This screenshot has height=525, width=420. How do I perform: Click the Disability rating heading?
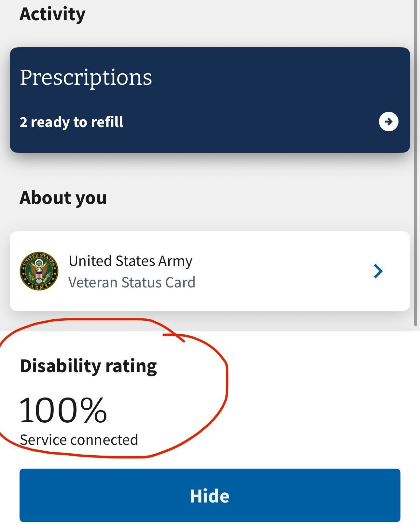point(89,366)
